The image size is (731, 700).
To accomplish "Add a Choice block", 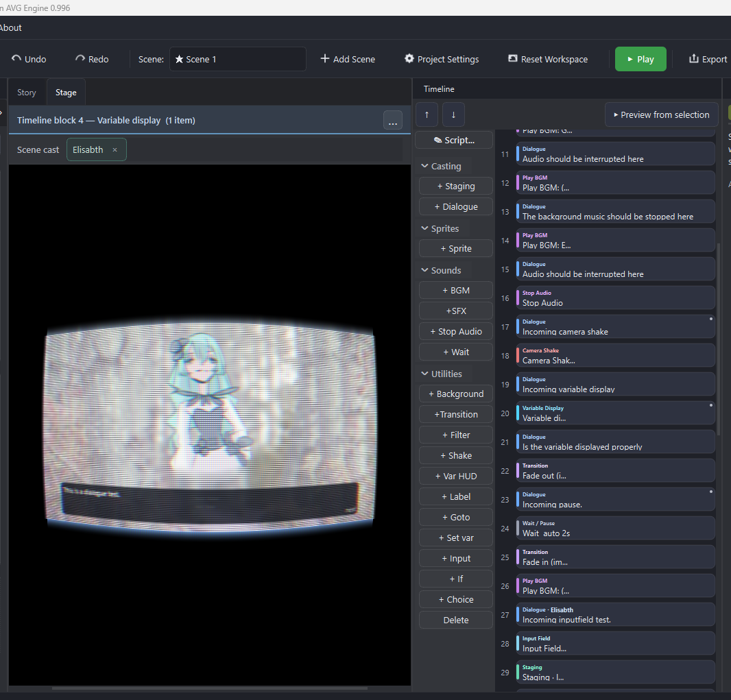I will point(456,599).
